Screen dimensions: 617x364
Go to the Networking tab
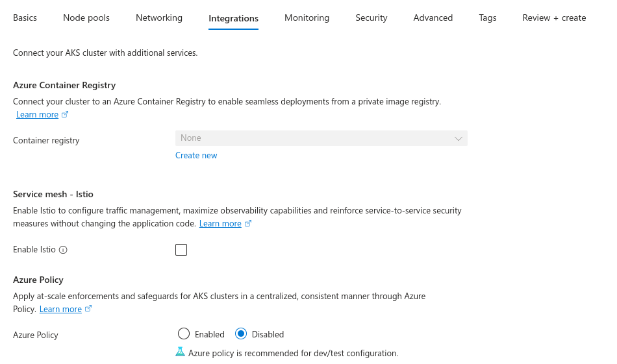pos(159,18)
